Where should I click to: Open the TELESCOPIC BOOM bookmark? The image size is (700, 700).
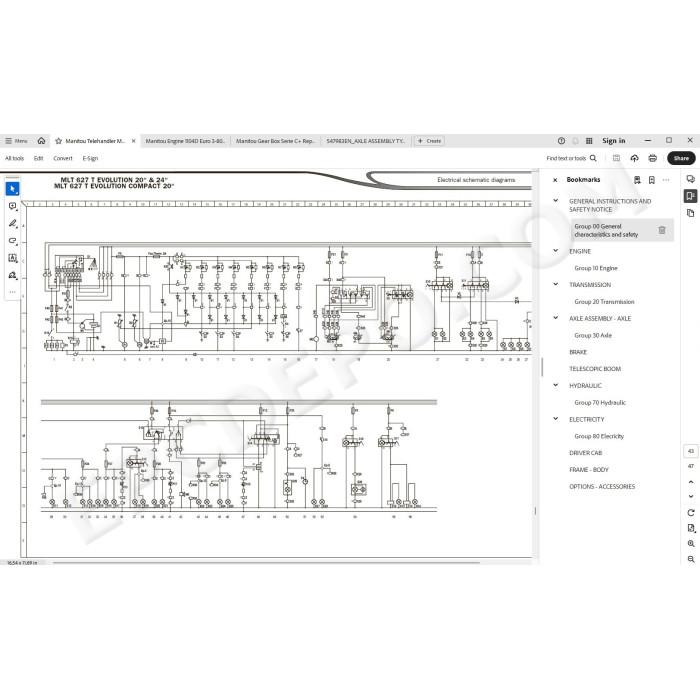coord(595,369)
